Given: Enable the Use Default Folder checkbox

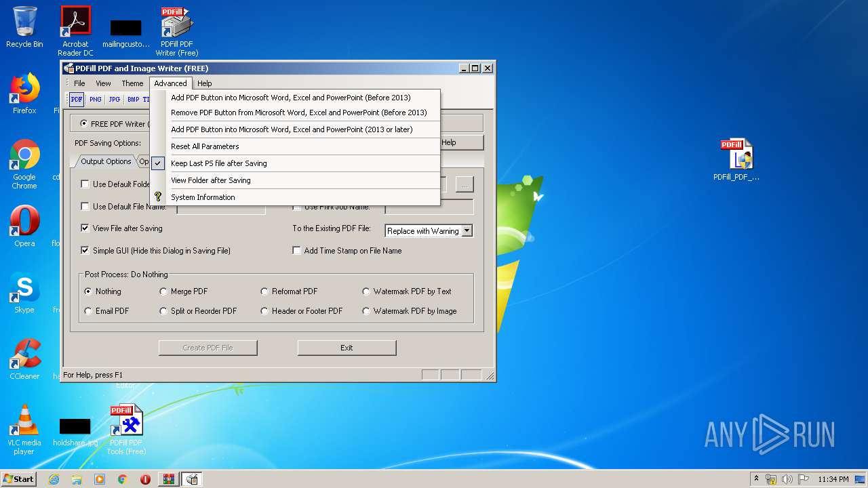Looking at the screenshot, I should pos(85,184).
